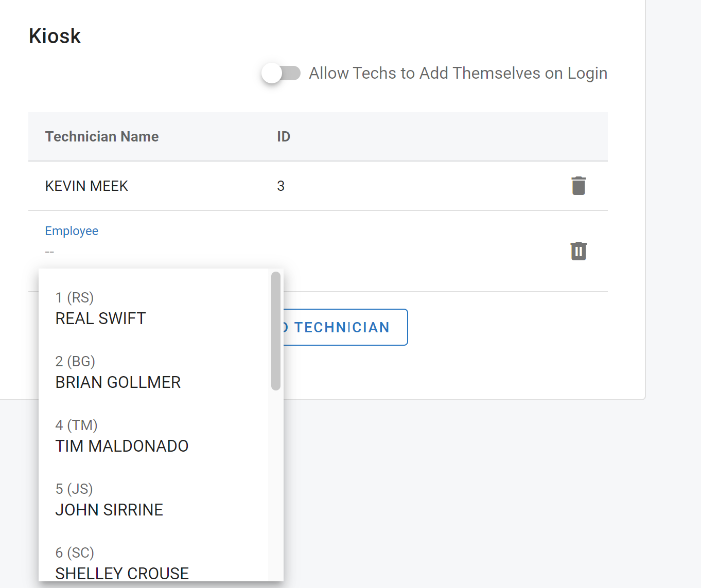Screen dimensions: 701x588
Task: Delete the KEVIN MEEK technician row
Action: coord(579,186)
